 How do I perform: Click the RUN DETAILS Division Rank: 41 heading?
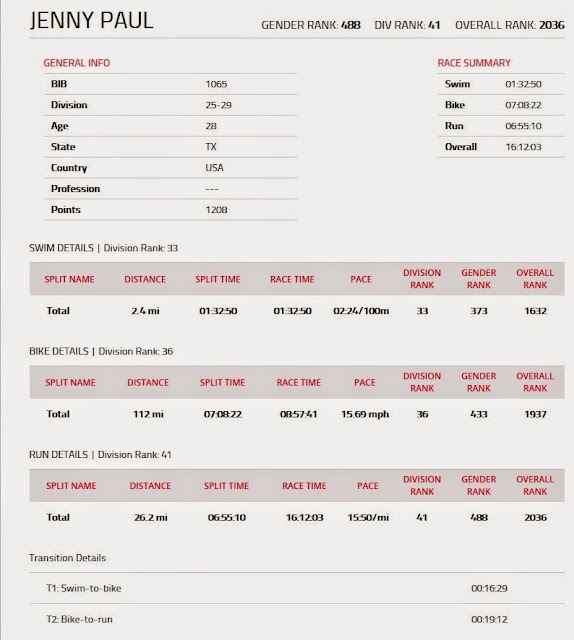click(100, 454)
